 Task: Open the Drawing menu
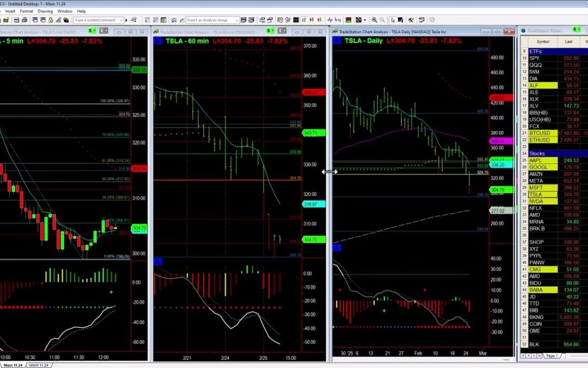click(x=45, y=10)
